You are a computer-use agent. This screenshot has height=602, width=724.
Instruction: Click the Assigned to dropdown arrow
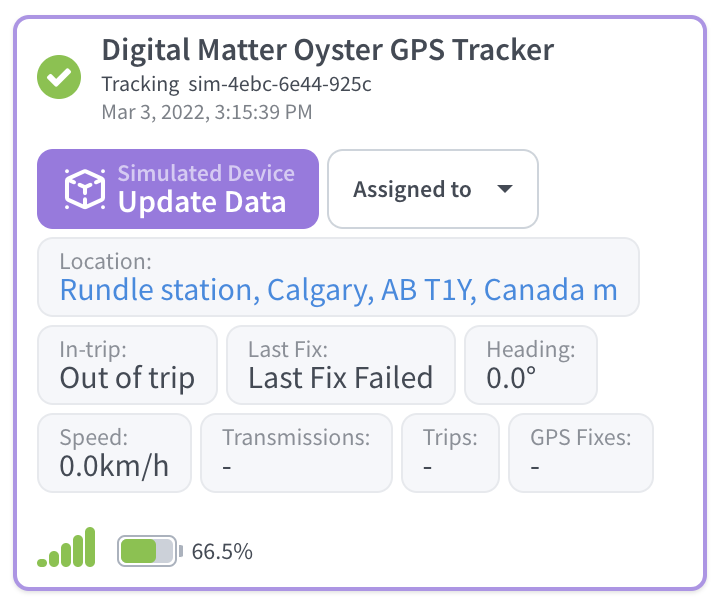click(x=505, y=189)
